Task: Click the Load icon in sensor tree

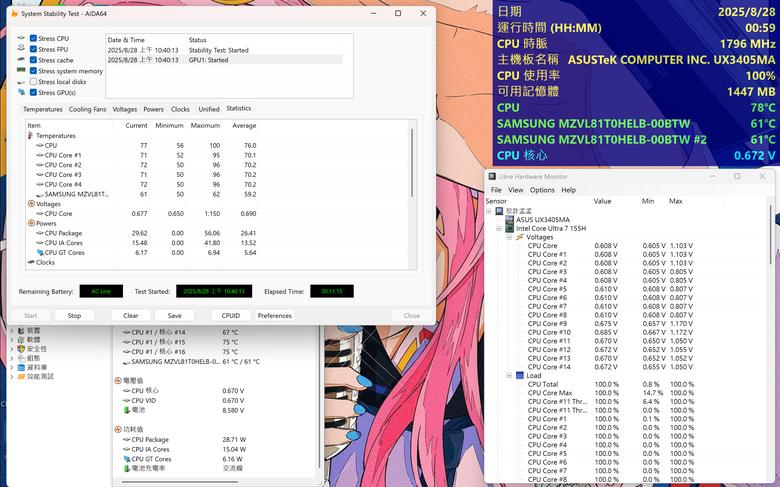Action: click(x=520, y=376)
